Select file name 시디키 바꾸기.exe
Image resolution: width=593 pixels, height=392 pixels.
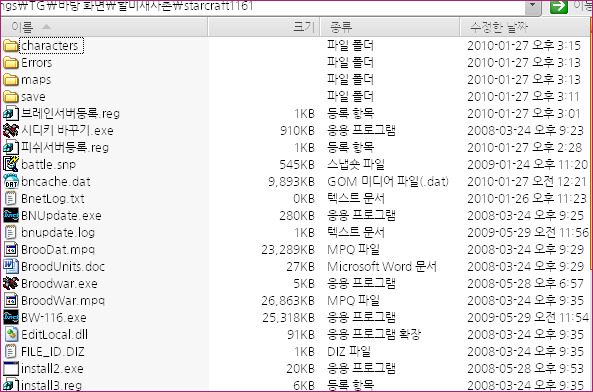point(67,130)
